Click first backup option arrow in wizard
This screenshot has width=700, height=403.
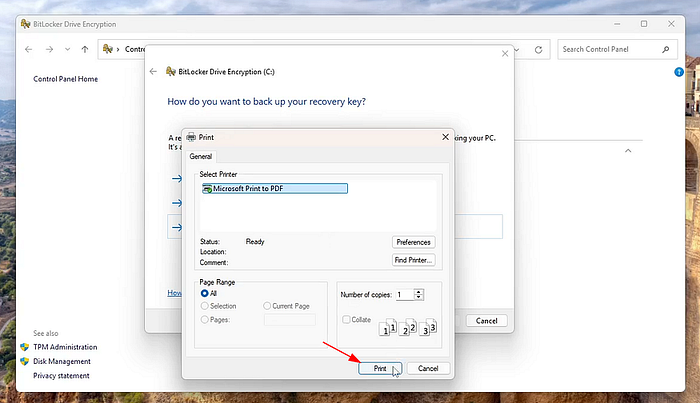[177, 179]
